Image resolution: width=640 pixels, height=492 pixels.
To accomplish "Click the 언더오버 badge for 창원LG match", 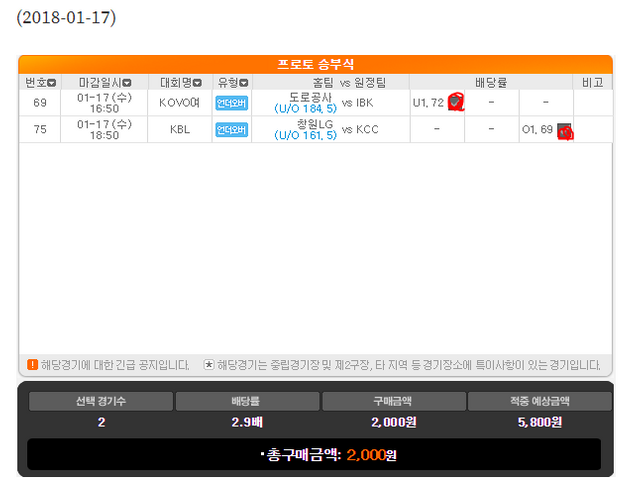I will [x=231, y=129].
